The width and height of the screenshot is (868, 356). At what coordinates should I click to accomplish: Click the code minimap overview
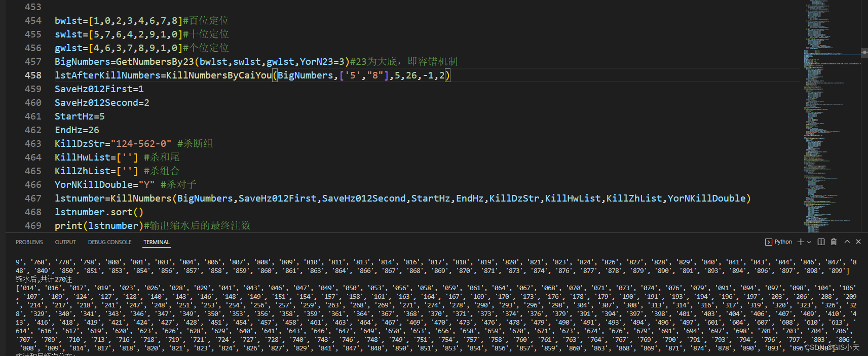pos(832,116)
